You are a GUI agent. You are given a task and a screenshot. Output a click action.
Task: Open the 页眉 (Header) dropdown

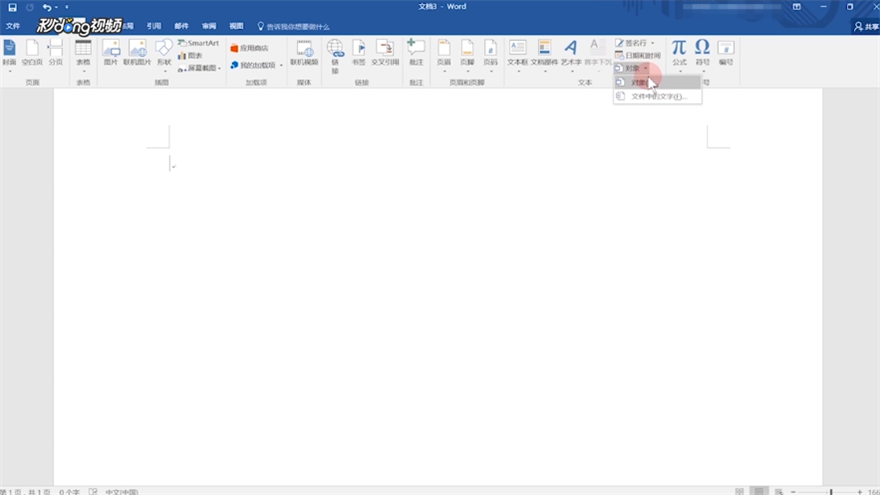coord(444,55)
